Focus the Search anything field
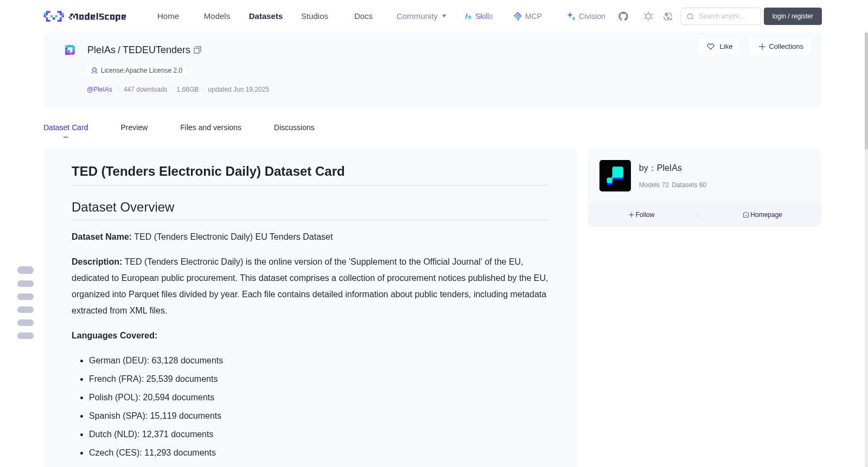Image resolution: width=868 pixels, height=467 pixels. tap(721, 16)
